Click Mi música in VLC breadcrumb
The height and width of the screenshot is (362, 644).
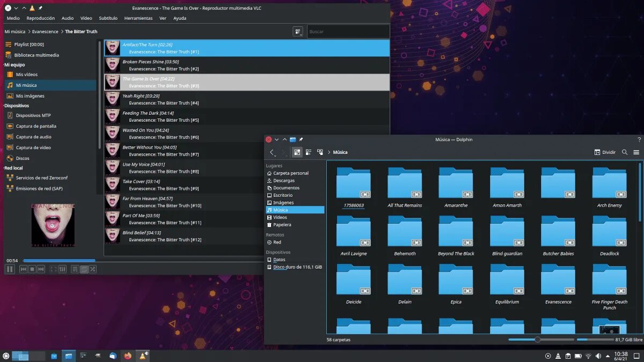click(x=15, y=32)
